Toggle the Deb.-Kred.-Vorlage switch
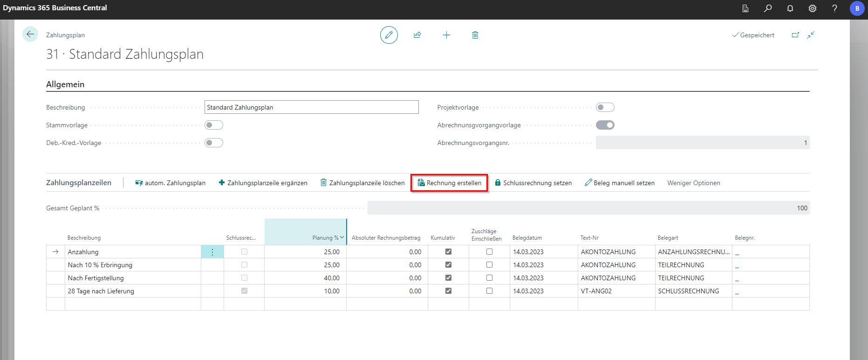868x360 pixels. 214,143
